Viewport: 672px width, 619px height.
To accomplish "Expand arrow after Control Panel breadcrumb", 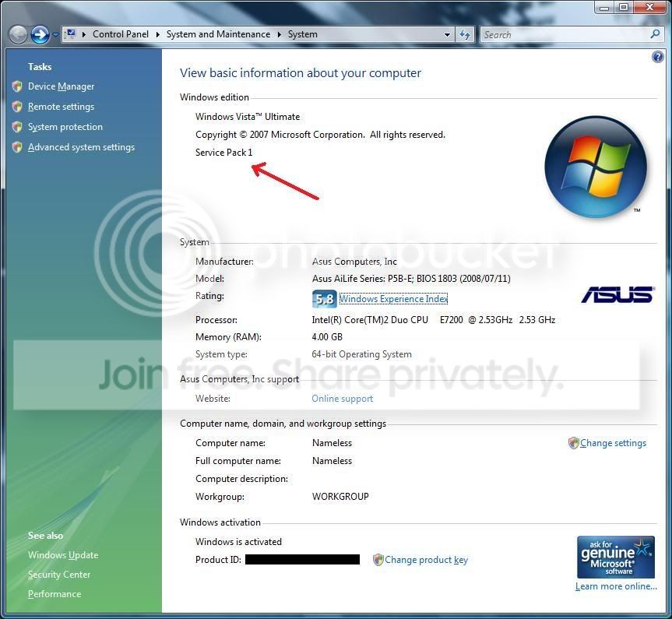I will point(157,35).
